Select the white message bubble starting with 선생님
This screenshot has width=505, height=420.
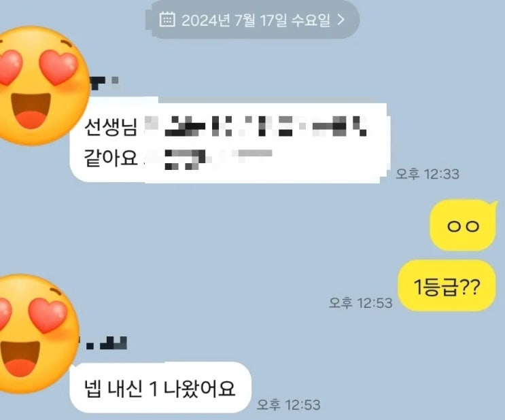[229, 142]
